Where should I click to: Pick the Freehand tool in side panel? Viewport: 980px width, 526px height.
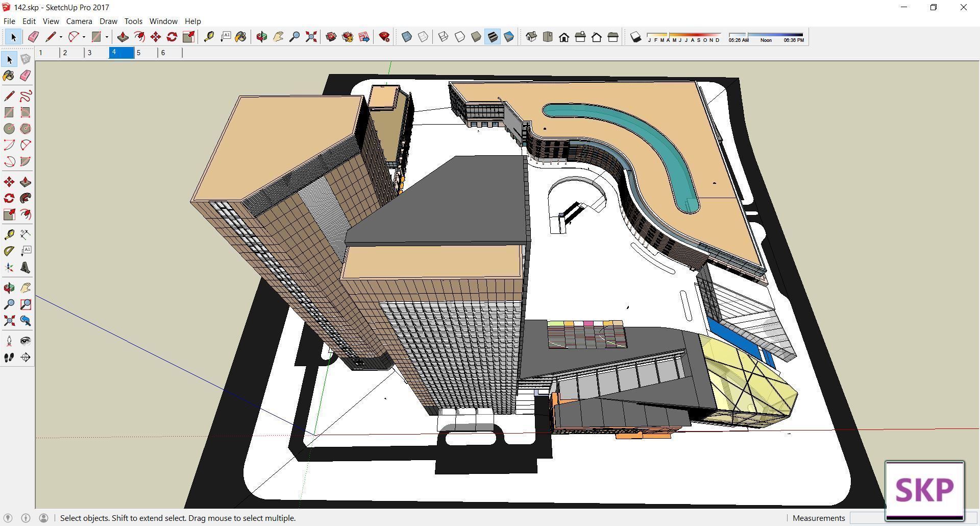(26, 96)
